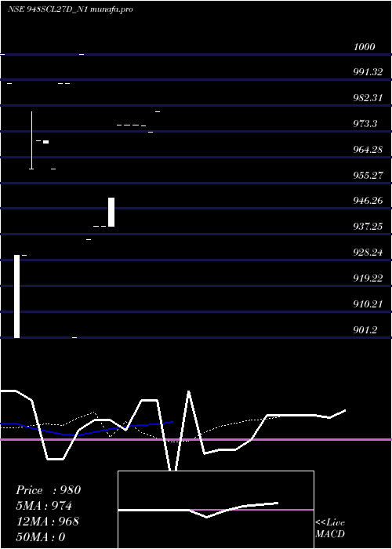This screenshot has width=392, height=549.
Task: Click the 5MA : 974 readout
Action: pos(44,506)
